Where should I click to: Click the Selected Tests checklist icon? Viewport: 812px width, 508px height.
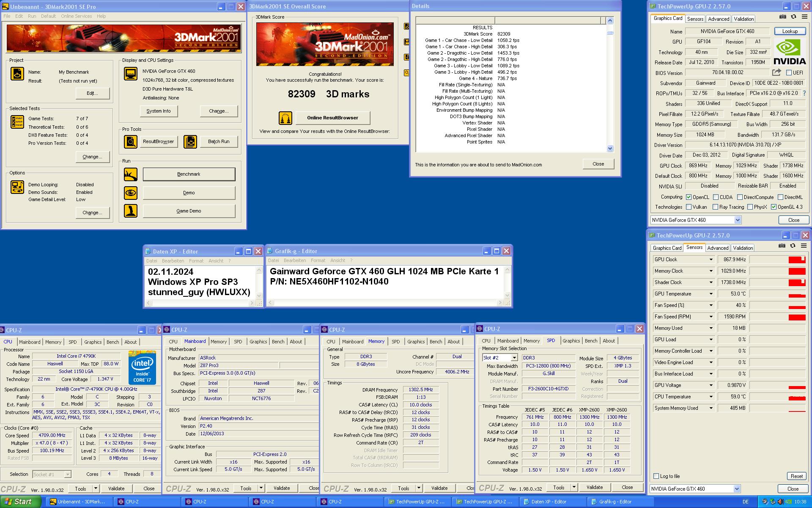coord(17,122)
